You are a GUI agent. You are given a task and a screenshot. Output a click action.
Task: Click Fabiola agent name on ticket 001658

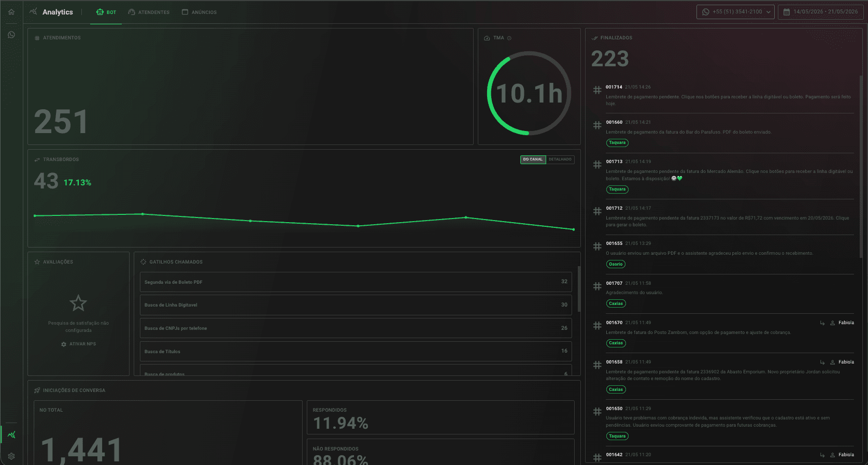(846, 362)
